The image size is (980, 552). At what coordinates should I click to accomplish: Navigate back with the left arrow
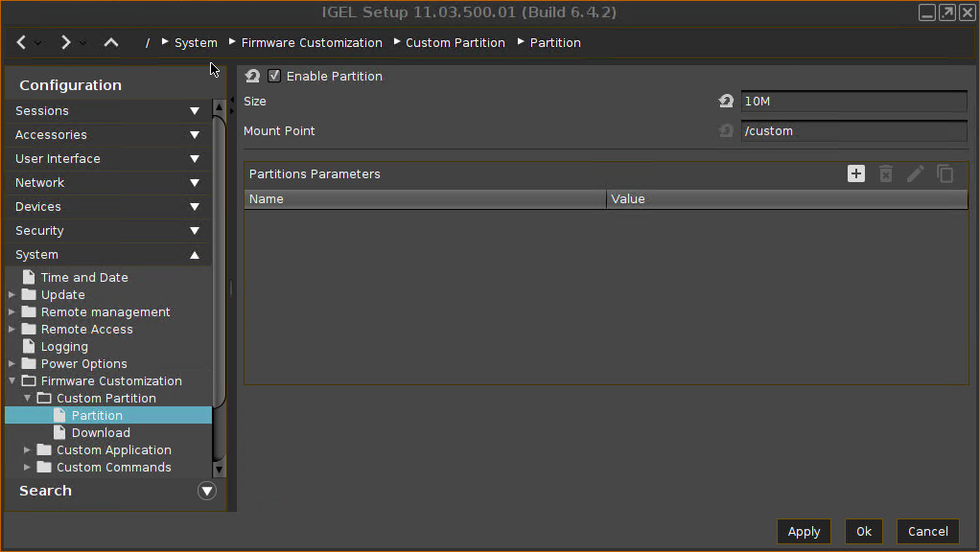click(x=22, y=42)
